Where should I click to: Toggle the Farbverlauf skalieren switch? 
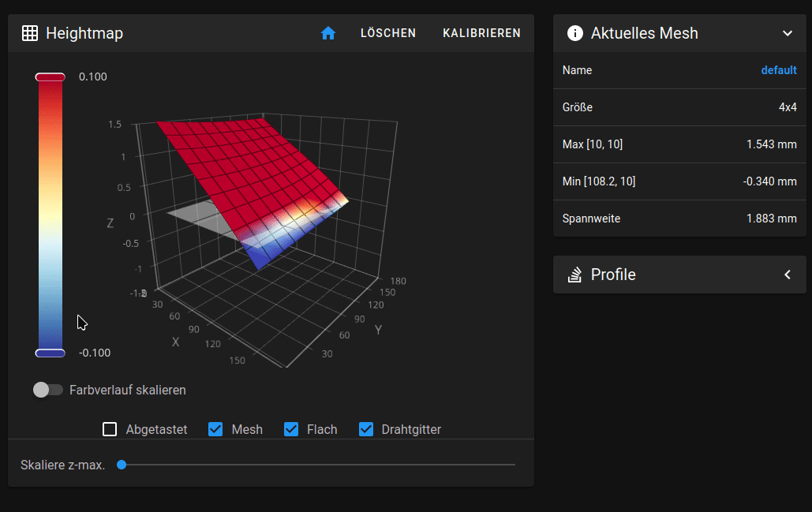[x=47, y=390]
